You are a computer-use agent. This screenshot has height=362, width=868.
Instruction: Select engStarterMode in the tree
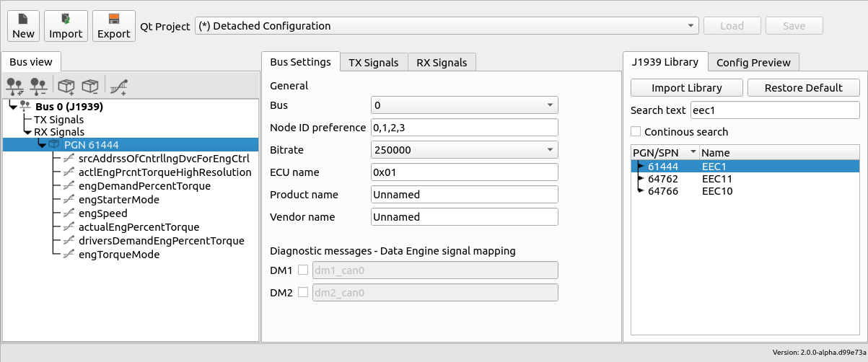pyautogui.click(x=119, y=199)
